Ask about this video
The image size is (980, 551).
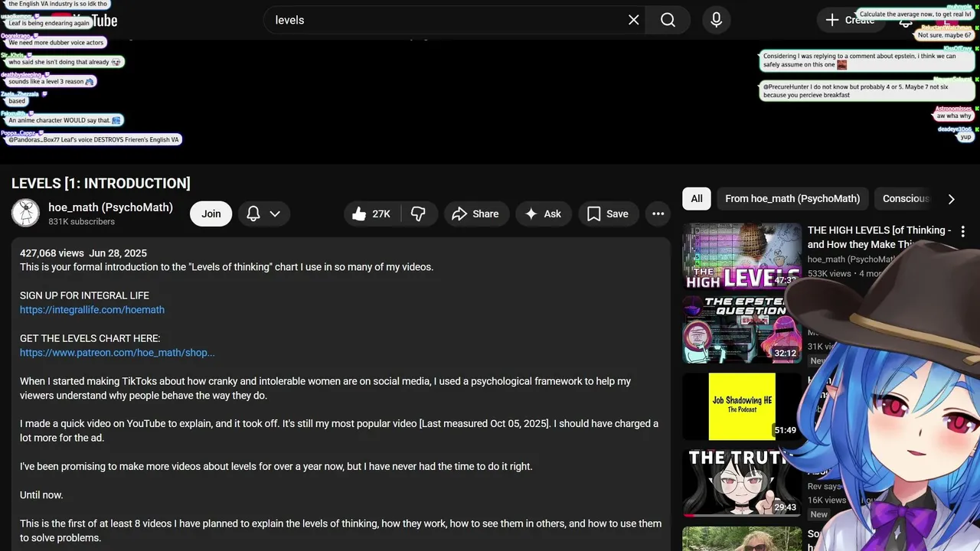click(544, 214)
